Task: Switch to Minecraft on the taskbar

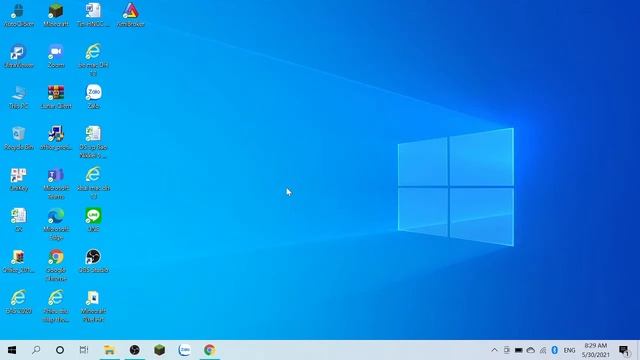Action: click(160, 350)
